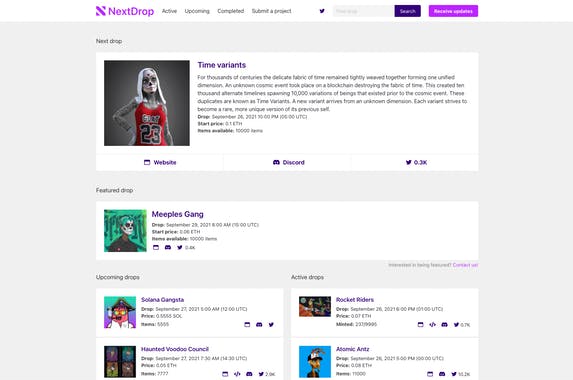Click Atomic Antz website icon
Screen dimensions: 573x380
(430, 374)
